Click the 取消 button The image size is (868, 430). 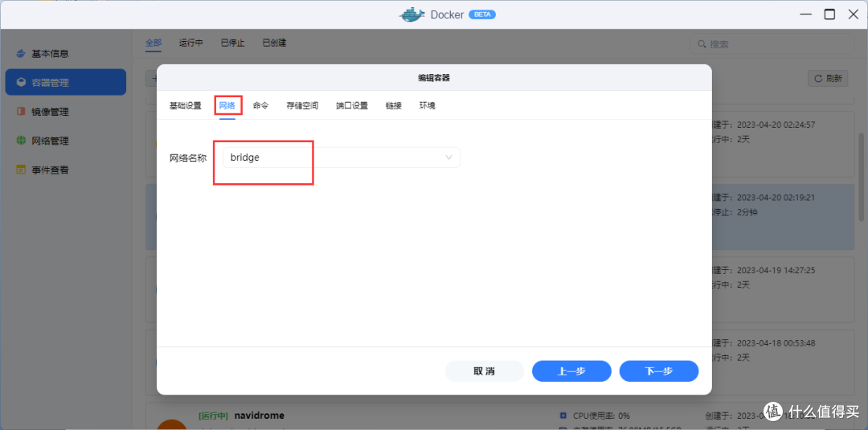[x=485, y=371]
